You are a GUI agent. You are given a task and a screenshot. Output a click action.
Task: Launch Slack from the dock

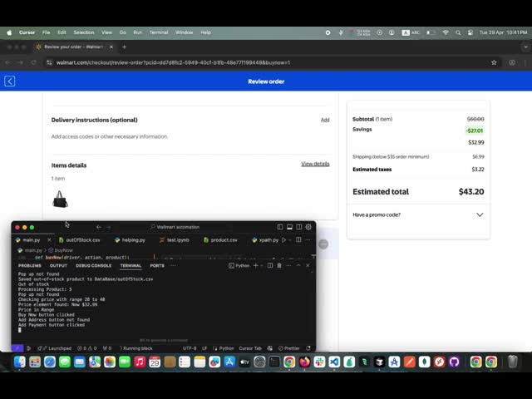[319, 362]
